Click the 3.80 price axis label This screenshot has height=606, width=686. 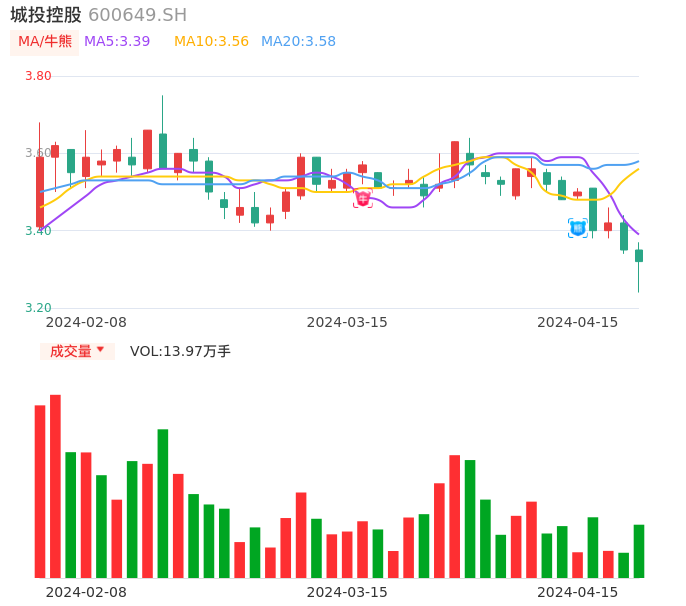(x=38, y=76)
